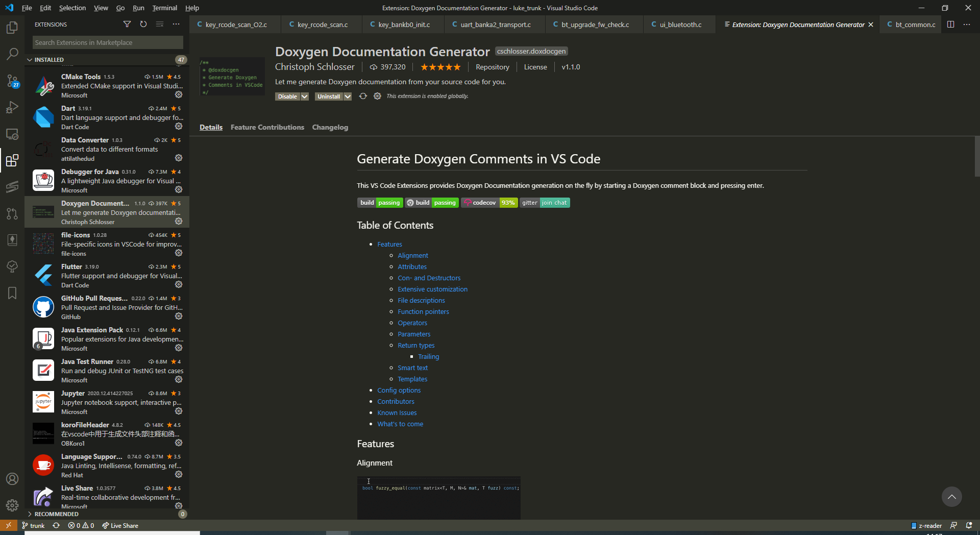Click the Uninstall button
This screenshot has height=535, width=980.
coord(329,96)
